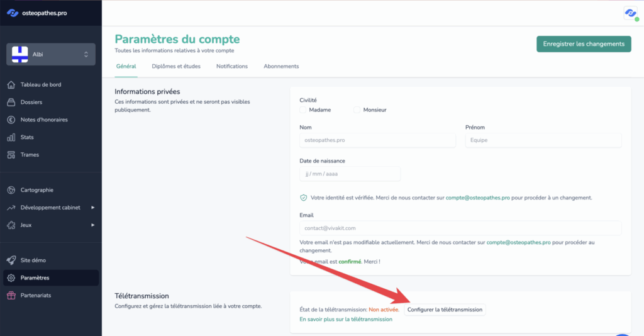Click Enregistrer les changements button

click(x=583, y=44)
